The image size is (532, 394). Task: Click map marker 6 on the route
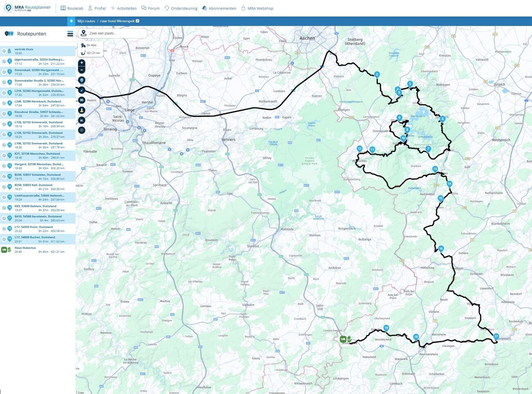pos(442,119)
